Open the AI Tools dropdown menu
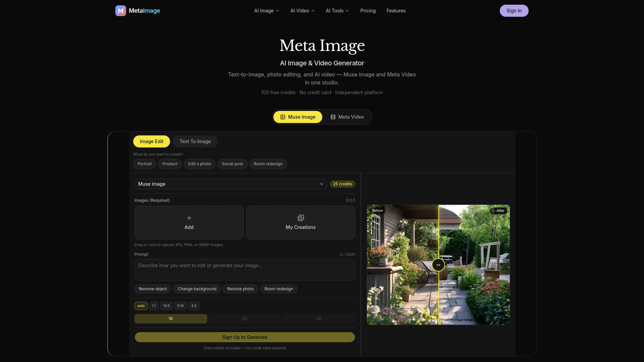 [337, 11]
